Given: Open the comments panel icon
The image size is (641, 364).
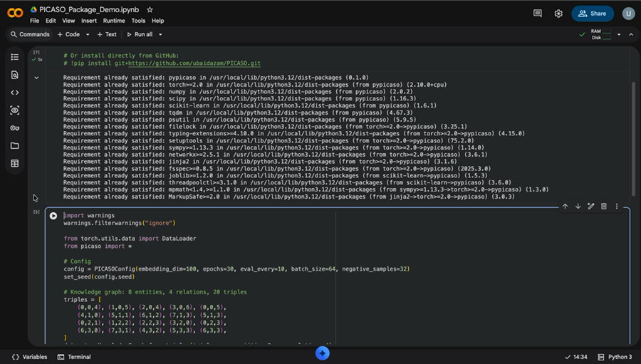Looking at the screenshot, I should pyautogui.click(x=538, y=14).
